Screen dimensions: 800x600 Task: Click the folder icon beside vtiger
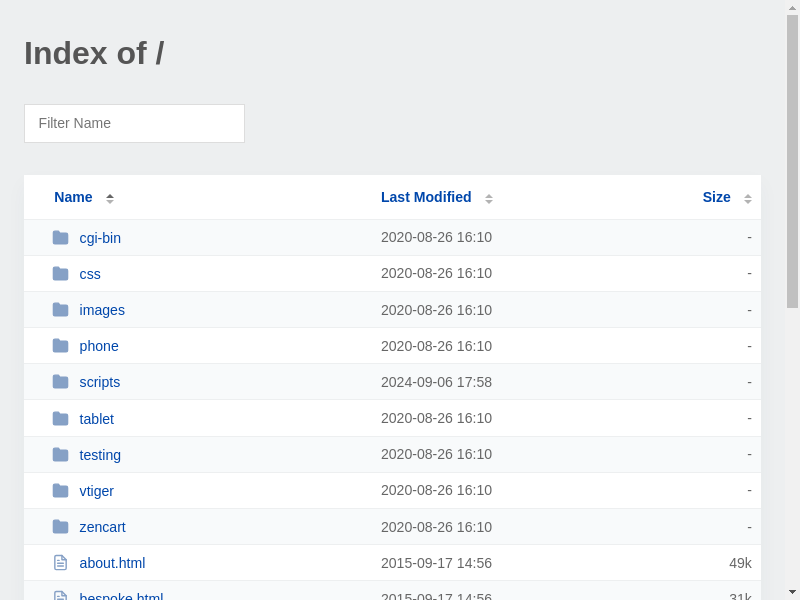pyautogui.click(x=60, y=491)
